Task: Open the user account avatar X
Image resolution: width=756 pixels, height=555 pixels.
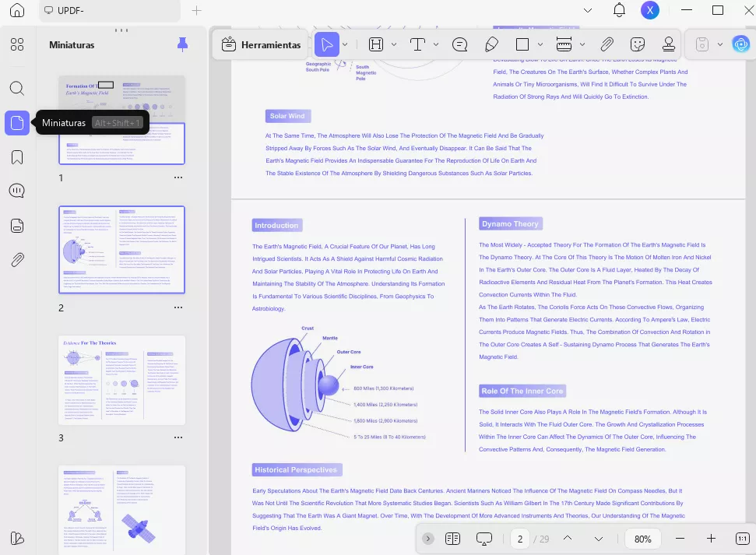Action: click(x=650, y=10)
